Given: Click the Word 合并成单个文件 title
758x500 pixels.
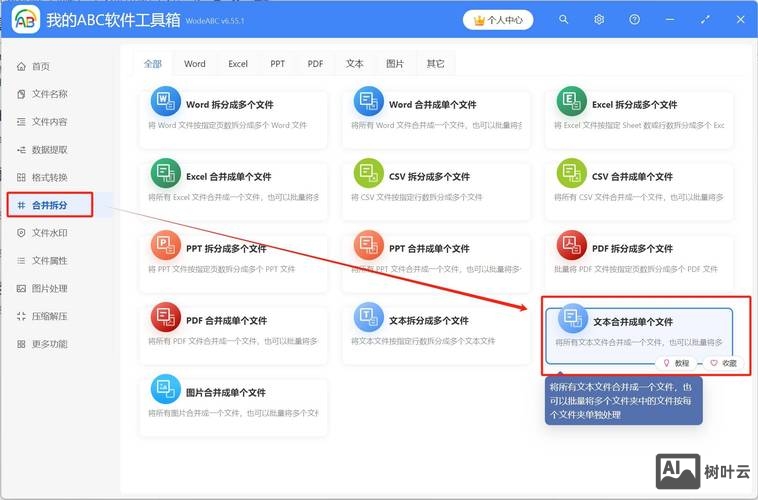Looking at the screenshot, I should coord(433,105).
